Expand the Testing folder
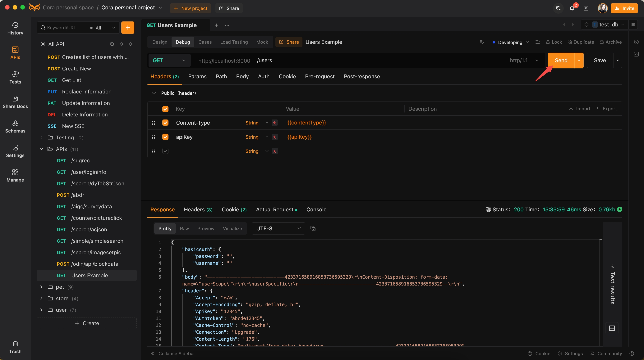This screenshot has height=360, width=644. coord(41,137)
